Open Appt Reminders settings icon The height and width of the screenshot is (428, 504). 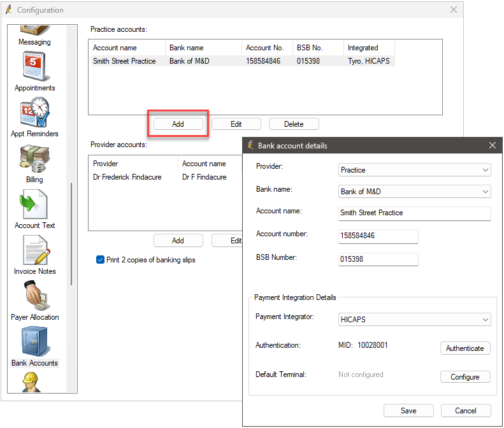pos(34,113)
